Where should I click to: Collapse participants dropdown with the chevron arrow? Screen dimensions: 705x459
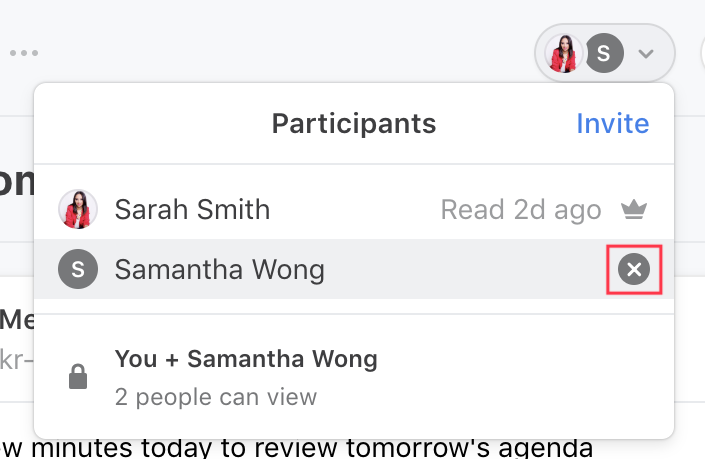pos(646,54)
